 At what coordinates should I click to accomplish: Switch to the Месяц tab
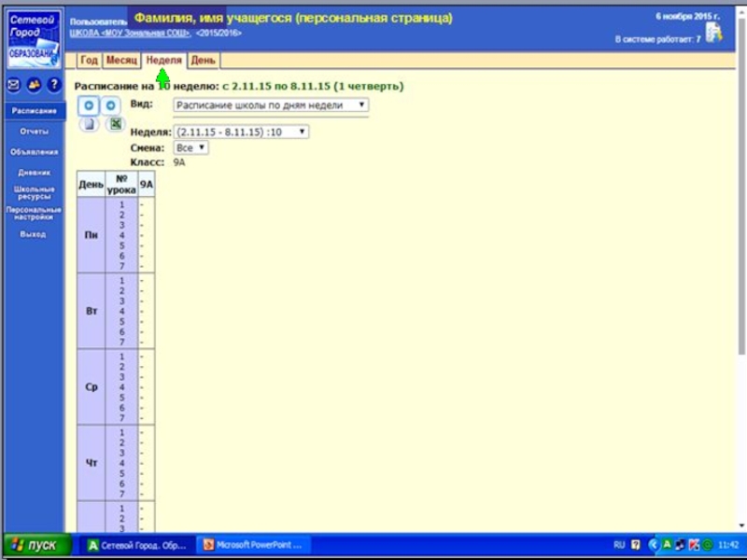(121, 61)
